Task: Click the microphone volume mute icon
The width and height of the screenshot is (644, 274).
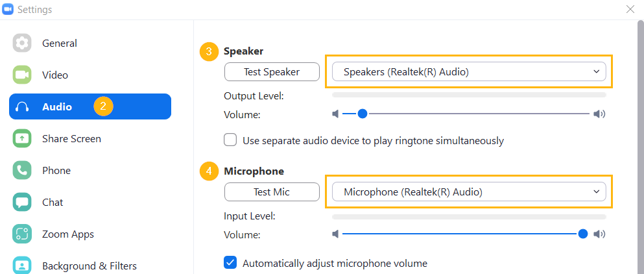Action: point(335,234)
